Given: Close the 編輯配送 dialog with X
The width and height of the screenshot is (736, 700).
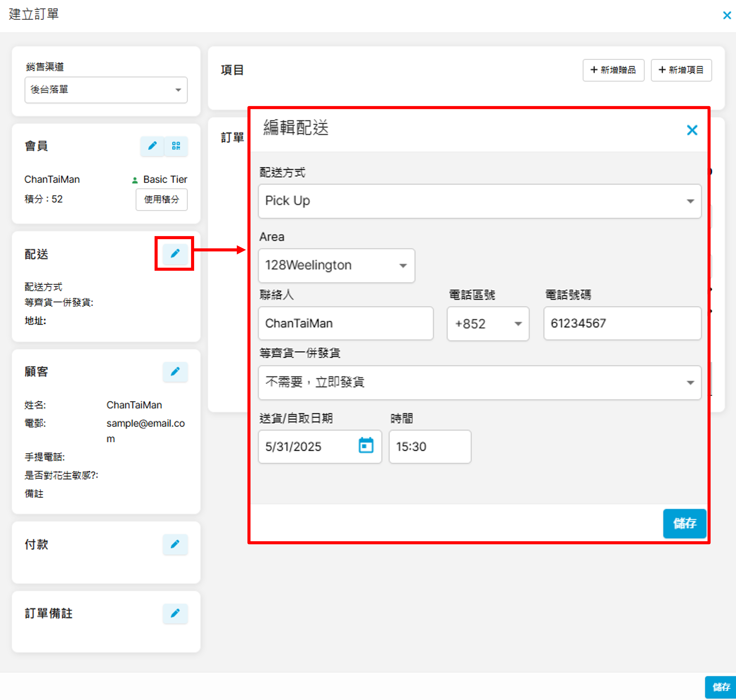Looking at the screenshot, I should pos(692,130).
